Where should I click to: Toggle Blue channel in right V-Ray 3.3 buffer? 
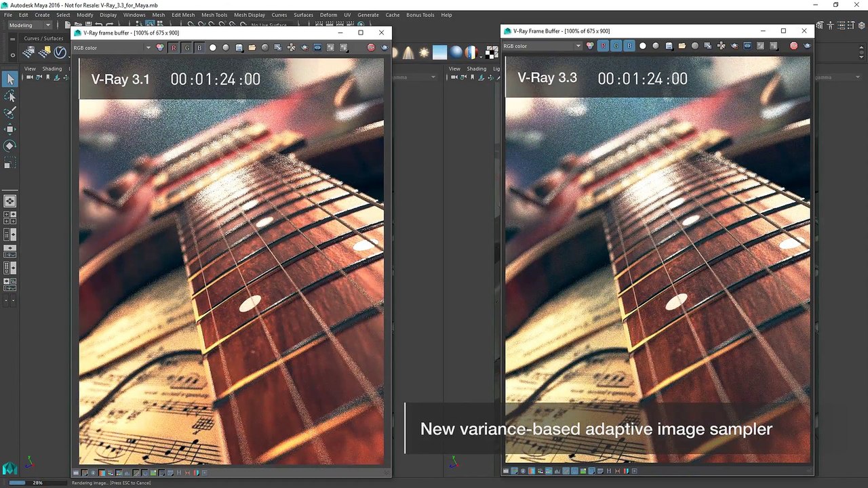point(629,46)
